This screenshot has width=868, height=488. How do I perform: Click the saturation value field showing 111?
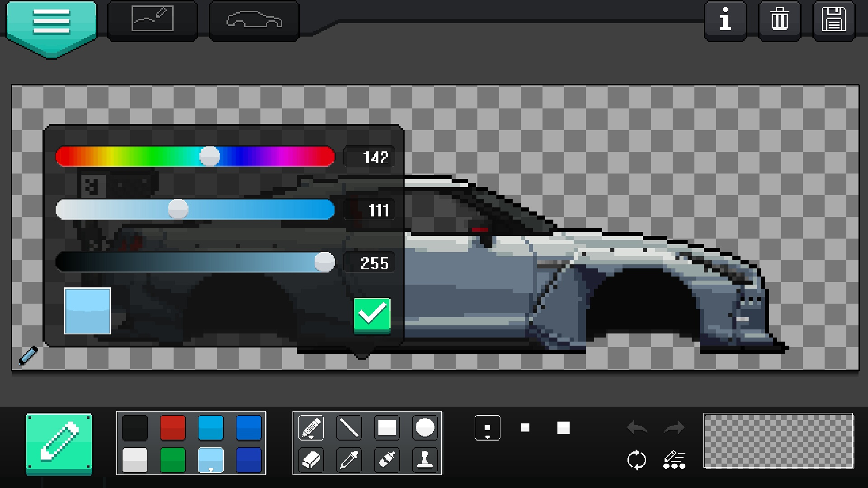tap(369, 210)
